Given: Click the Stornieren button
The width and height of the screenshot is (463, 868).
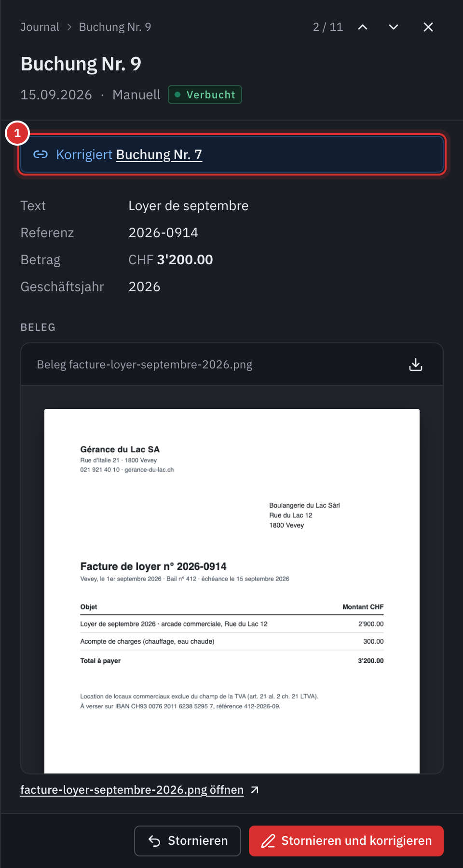Looking at the screenshot, I should coord(188,841).
